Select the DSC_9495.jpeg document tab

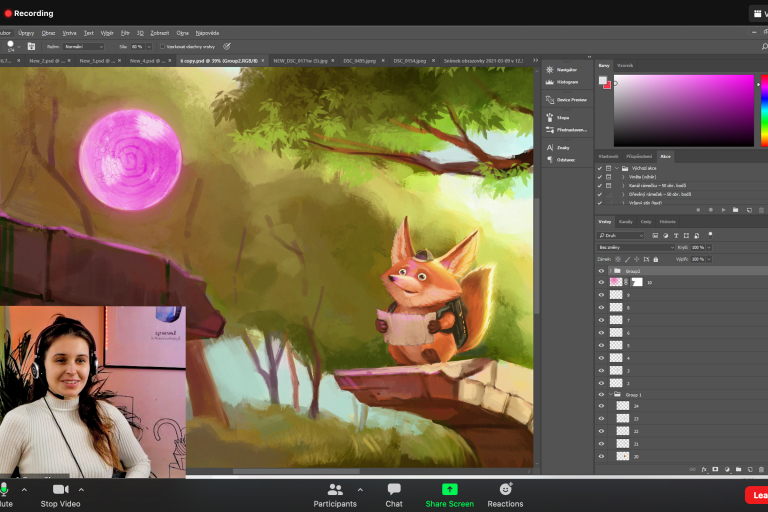[359, 61]
